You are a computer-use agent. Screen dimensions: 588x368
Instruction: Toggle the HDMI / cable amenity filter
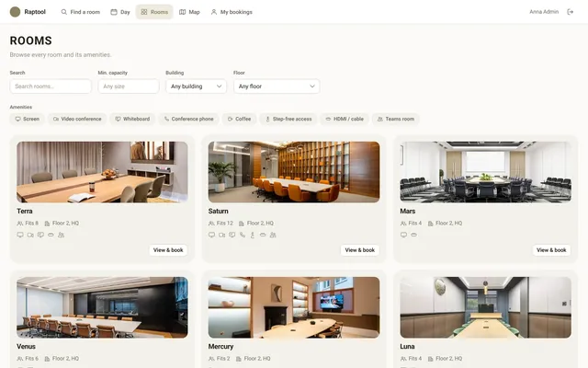[x=345, y=119]
